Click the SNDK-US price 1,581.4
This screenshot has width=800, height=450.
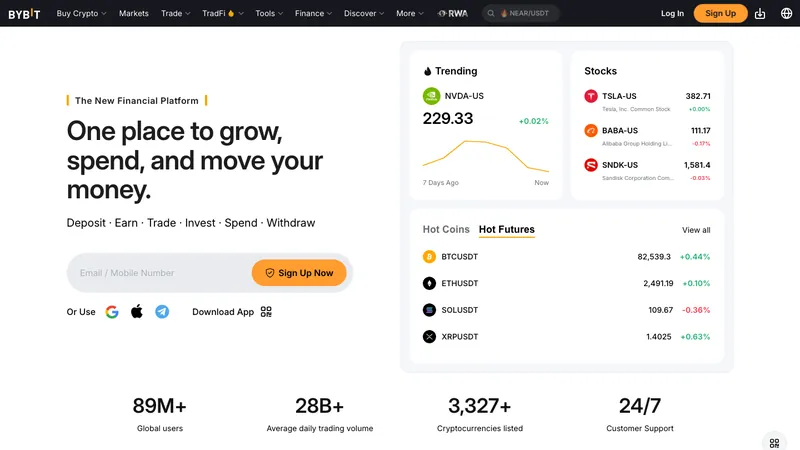(x=697, y=165)
